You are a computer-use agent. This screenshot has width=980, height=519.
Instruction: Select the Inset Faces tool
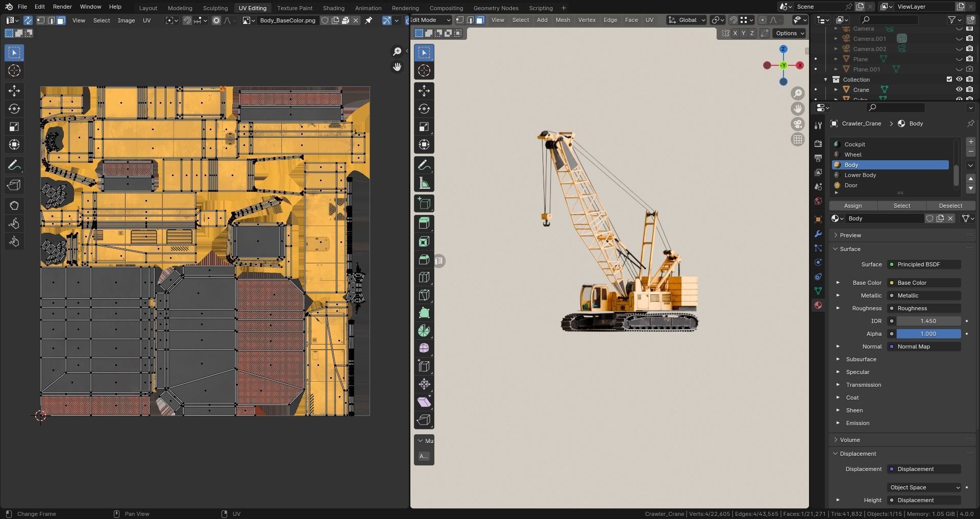[424, 241]
